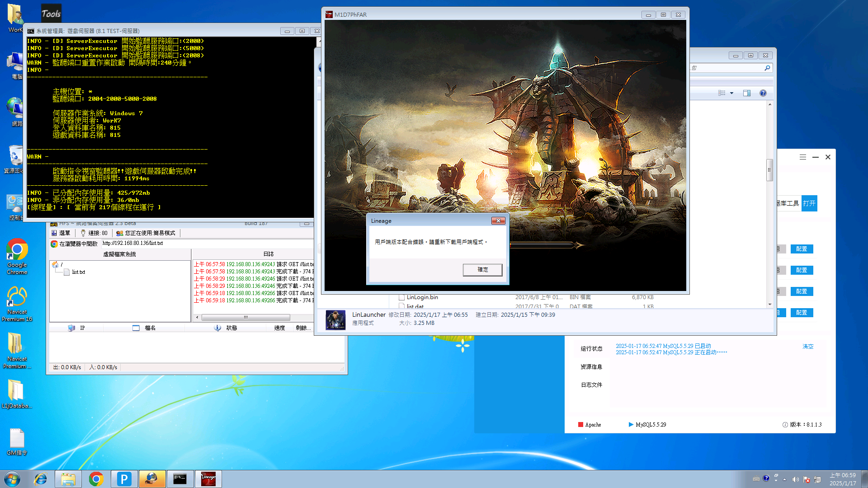Screen dimensions: 868x488
Task: Open the hamburger menu in server panel
Action: tap(803, 157)
